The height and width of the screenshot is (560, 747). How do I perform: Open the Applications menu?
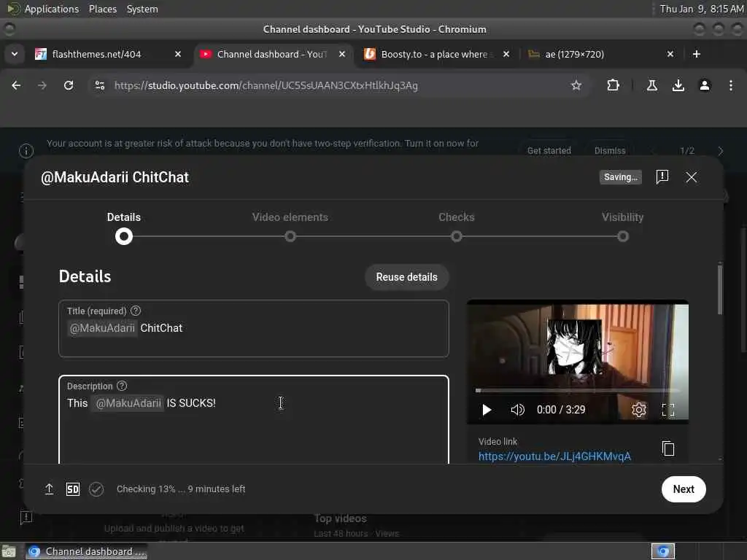pyautogui.click(x=52, y=9)
